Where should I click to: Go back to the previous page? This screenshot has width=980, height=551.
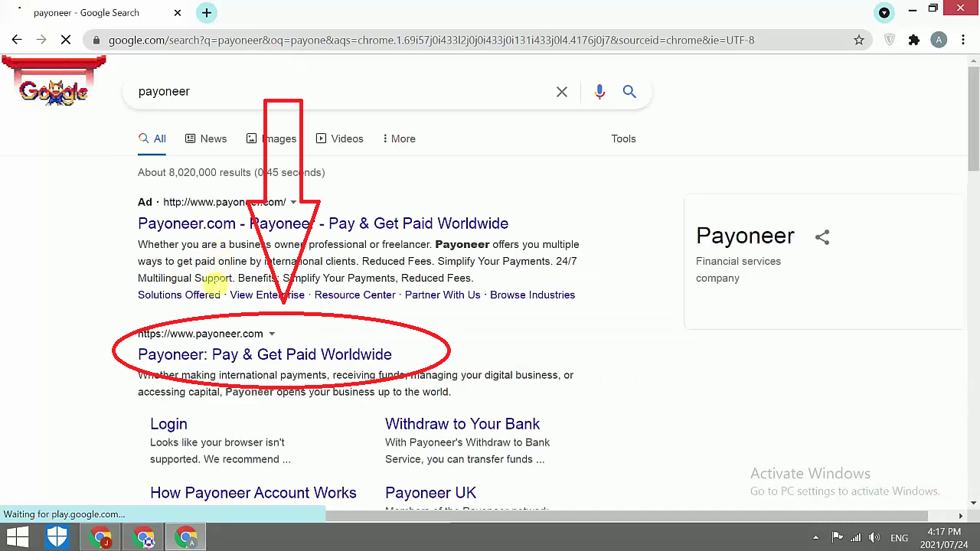17,40
